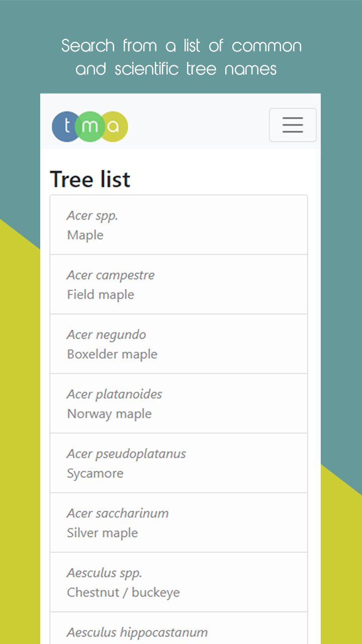Open the Chestnut / buckeye entry
Screen dimensions: 362x644
tap(178, 582)
